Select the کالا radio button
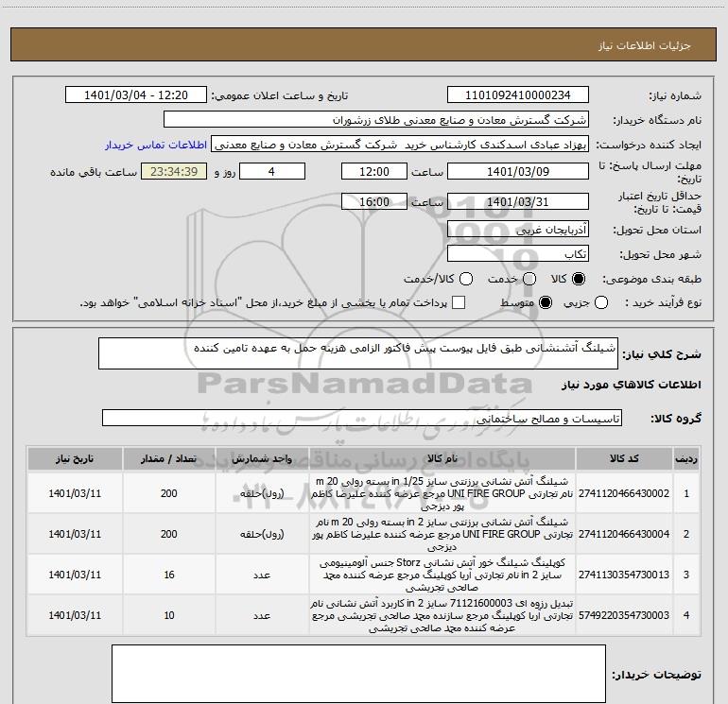This screenshot has width=728, height=704. 579,279
